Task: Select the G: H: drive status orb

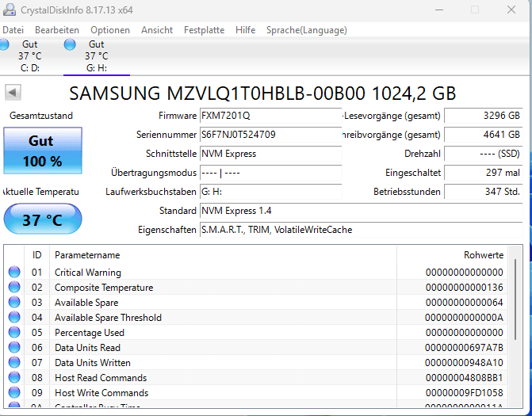Action: (x=70, y=44)
